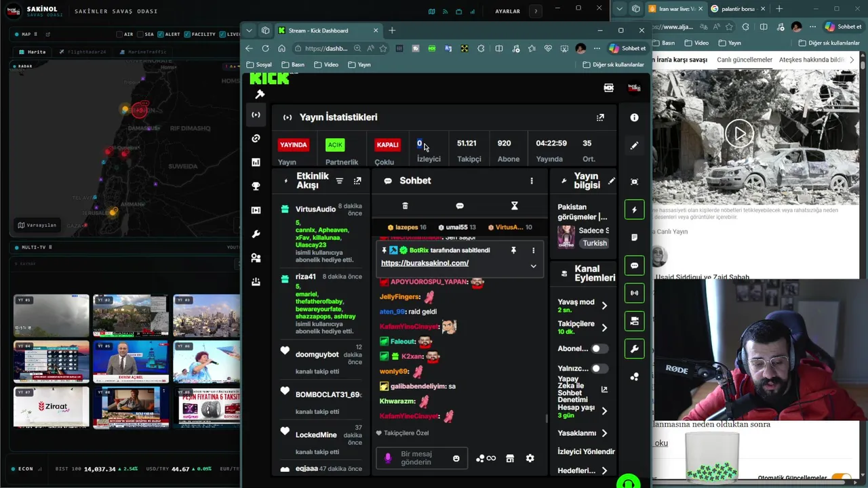Click the Kick browser address bar
This screenshot has height=488, width=868.
[x=341, y=48]
